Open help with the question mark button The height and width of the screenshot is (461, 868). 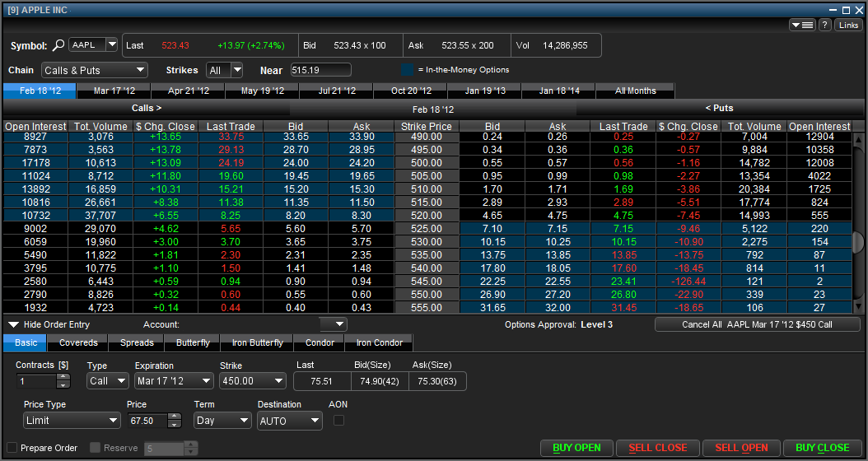point(825,25)
